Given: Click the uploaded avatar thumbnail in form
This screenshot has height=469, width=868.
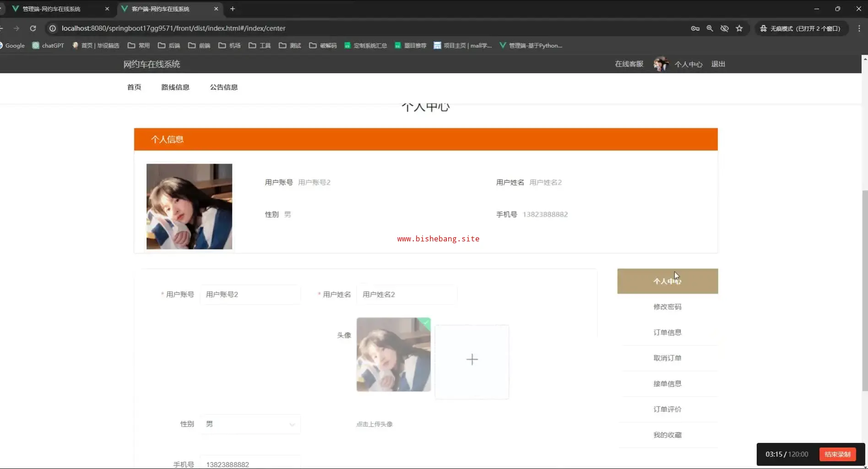Looking at the screenshot, I should pyautogui.click(x=393, y=354).
